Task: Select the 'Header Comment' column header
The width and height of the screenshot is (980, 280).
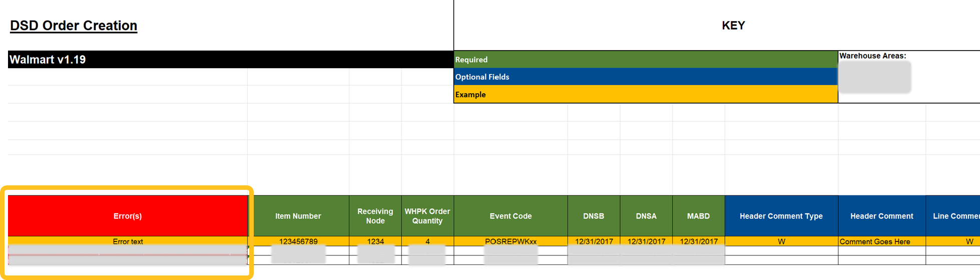Action: (x=882, y=216)
